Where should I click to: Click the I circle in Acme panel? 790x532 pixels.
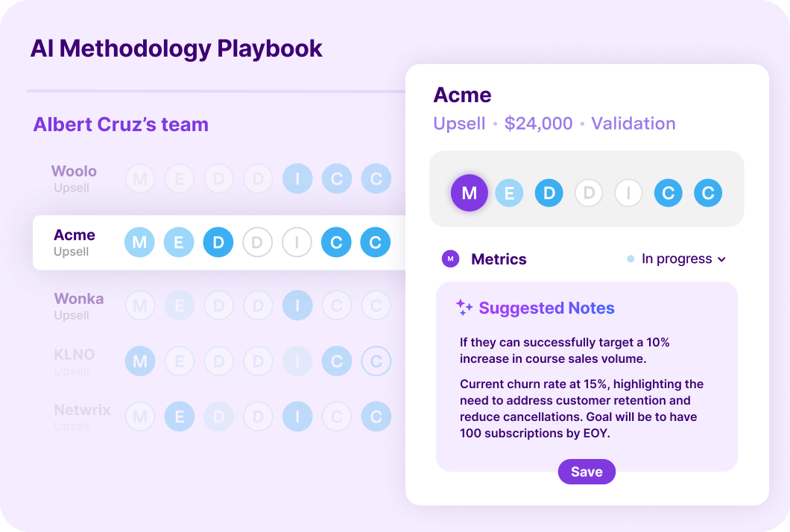(x=628, y=194)
